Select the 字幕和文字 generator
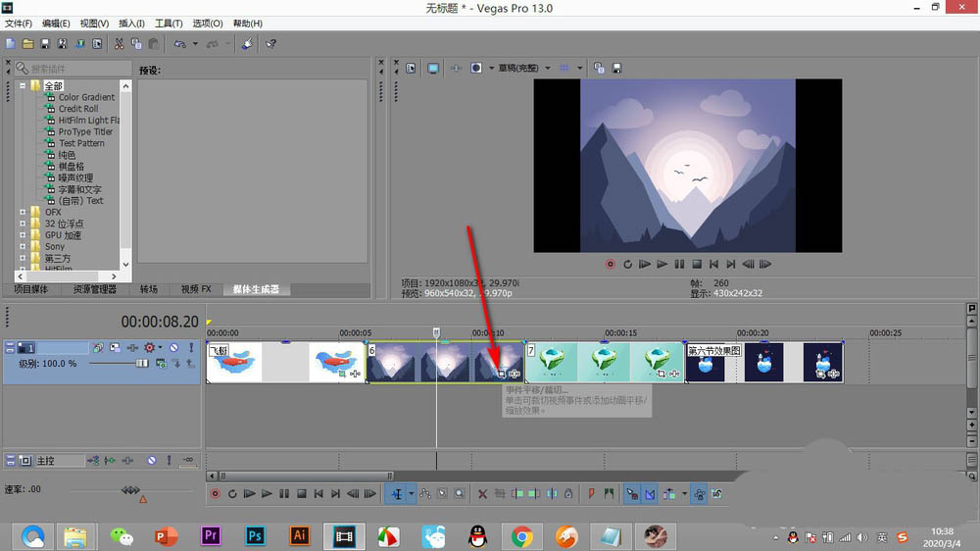This screenshot has width=980, height=551. click(x=79, y=189)
